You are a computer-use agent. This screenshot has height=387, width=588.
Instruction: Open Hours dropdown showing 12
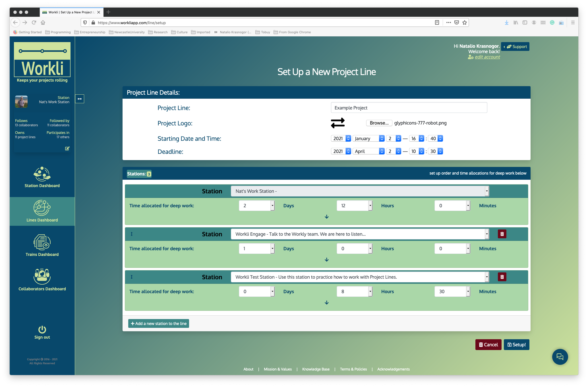pos(354,206)
